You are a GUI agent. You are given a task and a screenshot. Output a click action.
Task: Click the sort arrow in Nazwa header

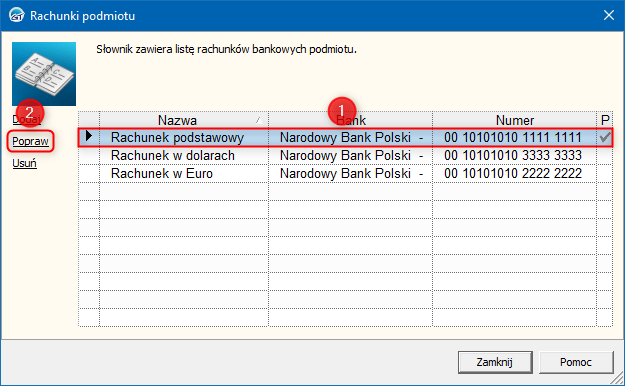(x=258, y=120)
